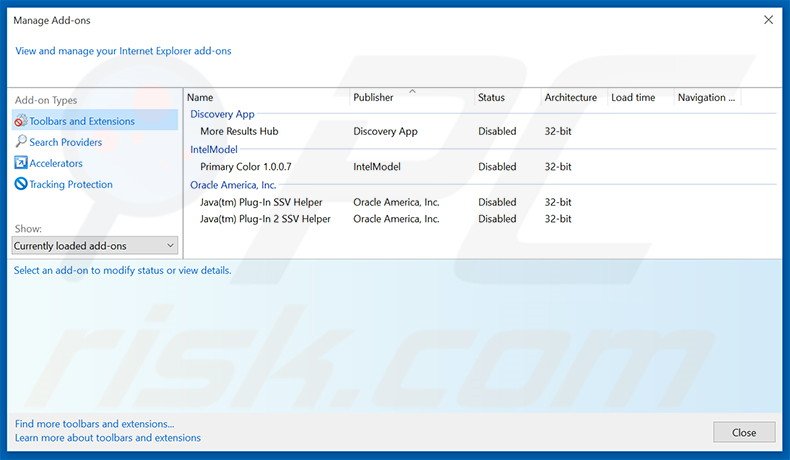790x460 pixels.
Task: Click the Oracle America, Inc. group header
Action: 233,185
